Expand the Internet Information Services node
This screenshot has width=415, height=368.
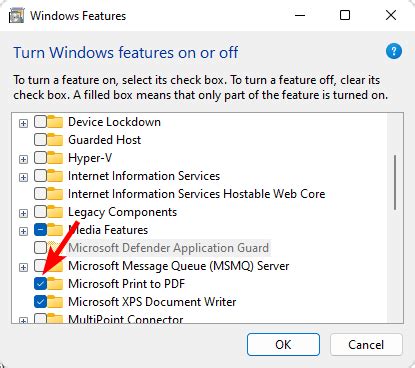(23, 177)
